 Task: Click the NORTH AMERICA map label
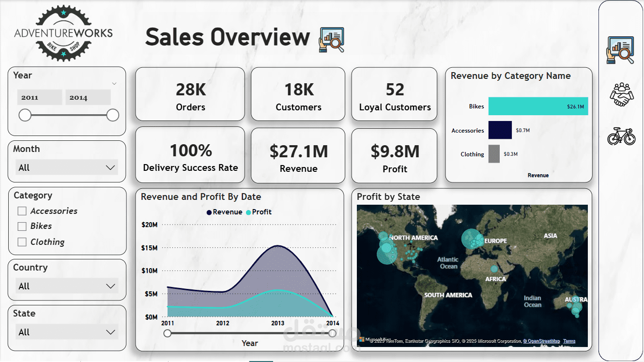click(x=413, y=238)
